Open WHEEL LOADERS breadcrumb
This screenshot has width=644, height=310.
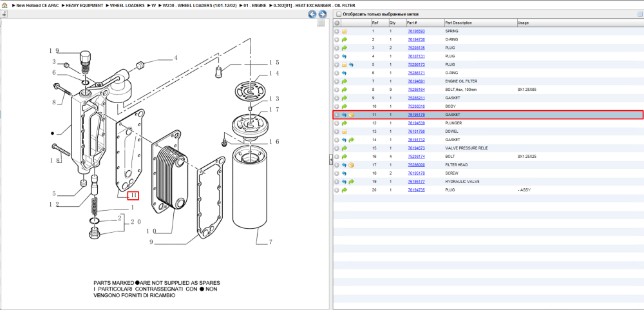(x=127, y=6)
